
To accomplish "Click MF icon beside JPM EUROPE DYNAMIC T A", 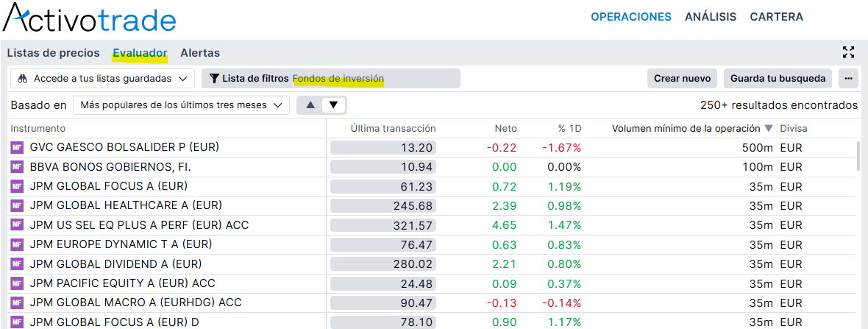I will 17,245.
